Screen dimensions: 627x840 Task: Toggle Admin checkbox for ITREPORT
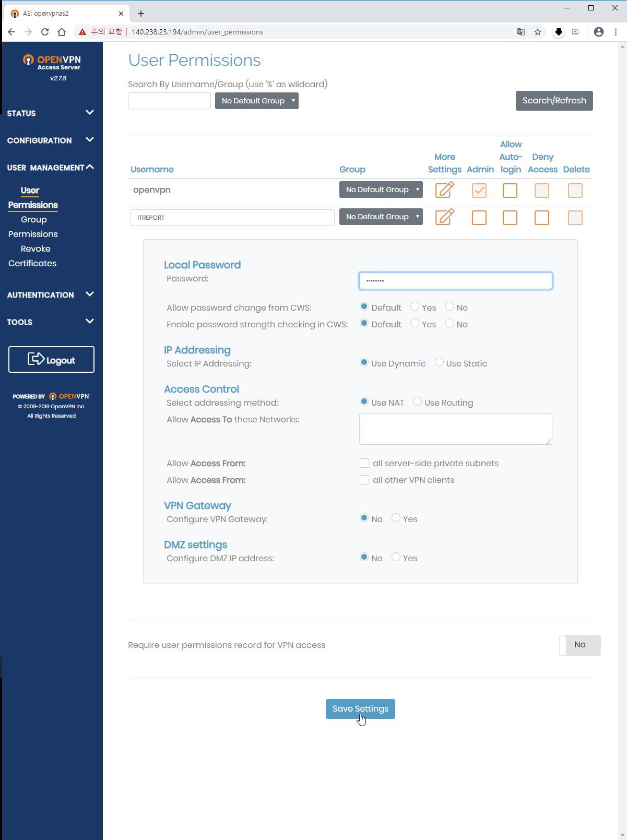pyautogui.click(x=479, y=218)
